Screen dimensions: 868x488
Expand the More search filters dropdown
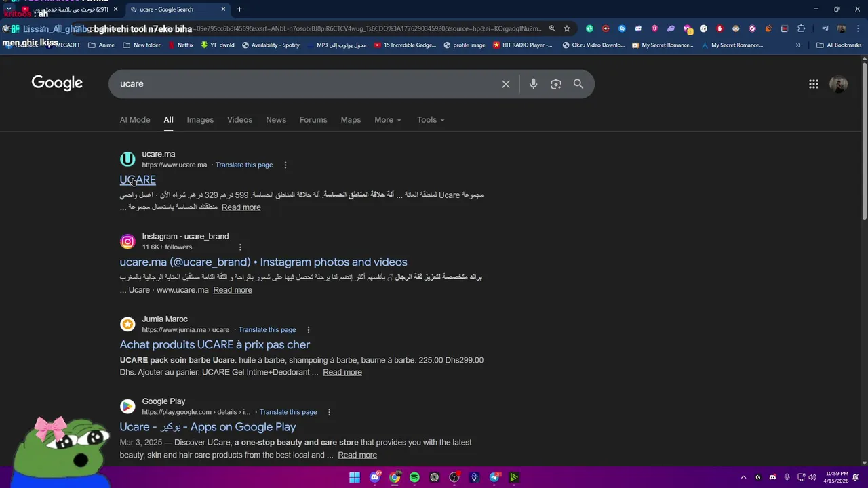(388, 120)
